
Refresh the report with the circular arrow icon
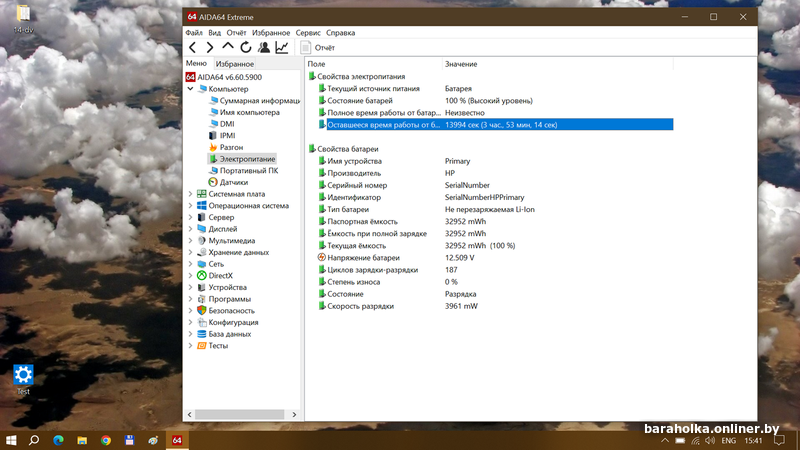(246, 47)
